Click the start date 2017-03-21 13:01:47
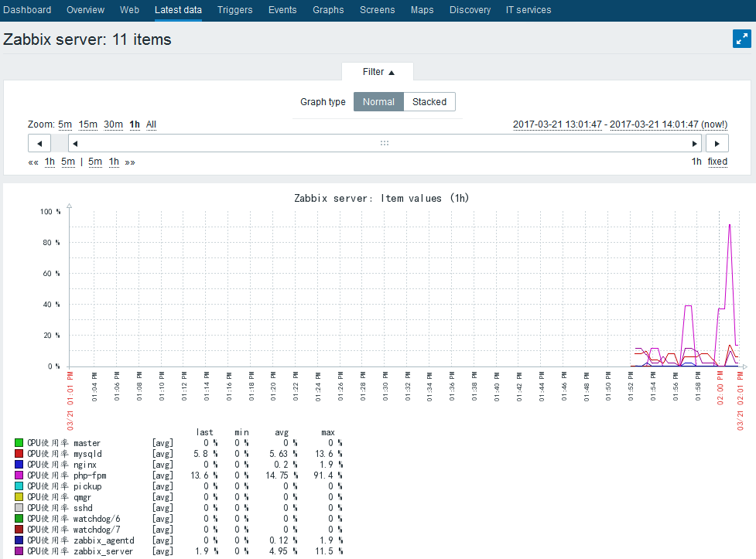756x559 pixels. click(x=557, y=124)
